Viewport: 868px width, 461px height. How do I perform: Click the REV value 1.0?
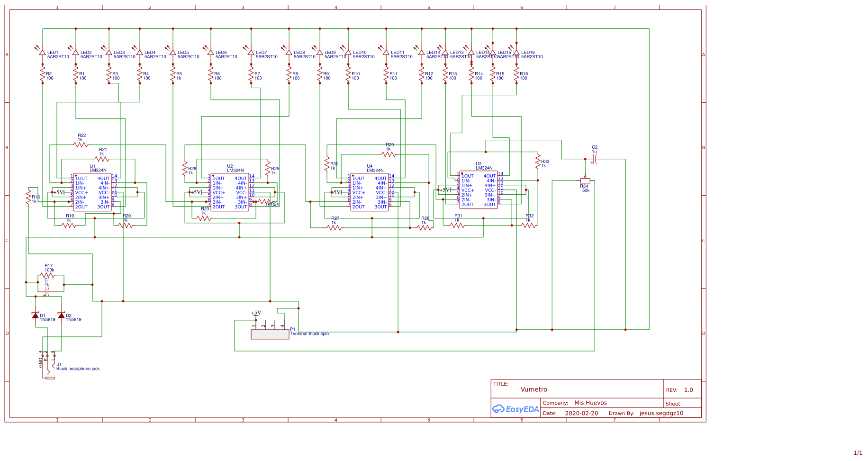[x=688, y=390]
